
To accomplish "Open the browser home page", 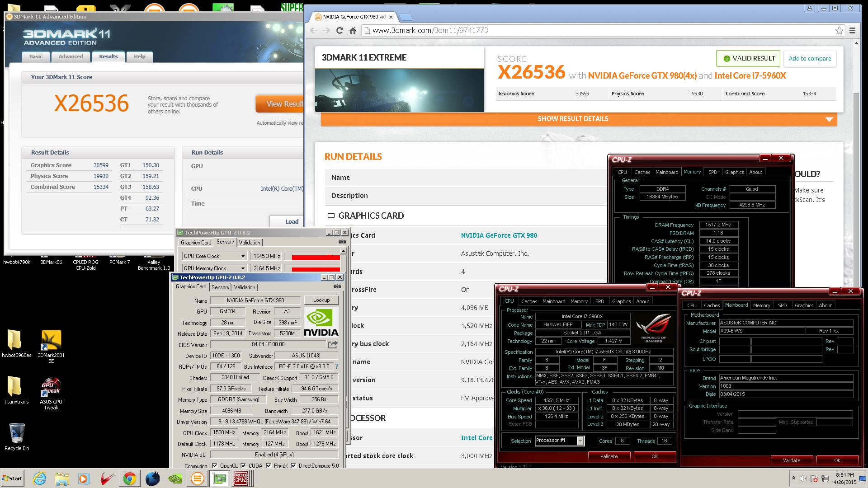I will pos(353,31).
